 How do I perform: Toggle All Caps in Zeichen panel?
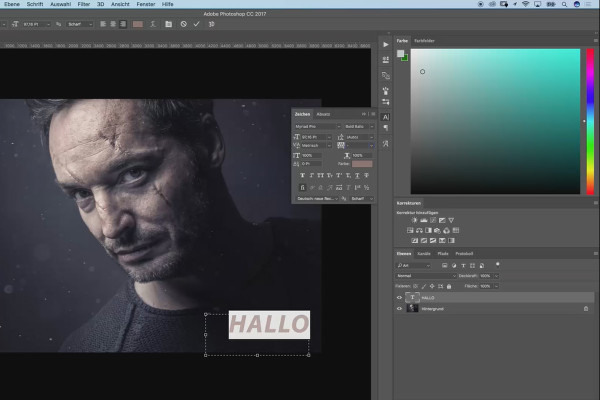point(321,176)
